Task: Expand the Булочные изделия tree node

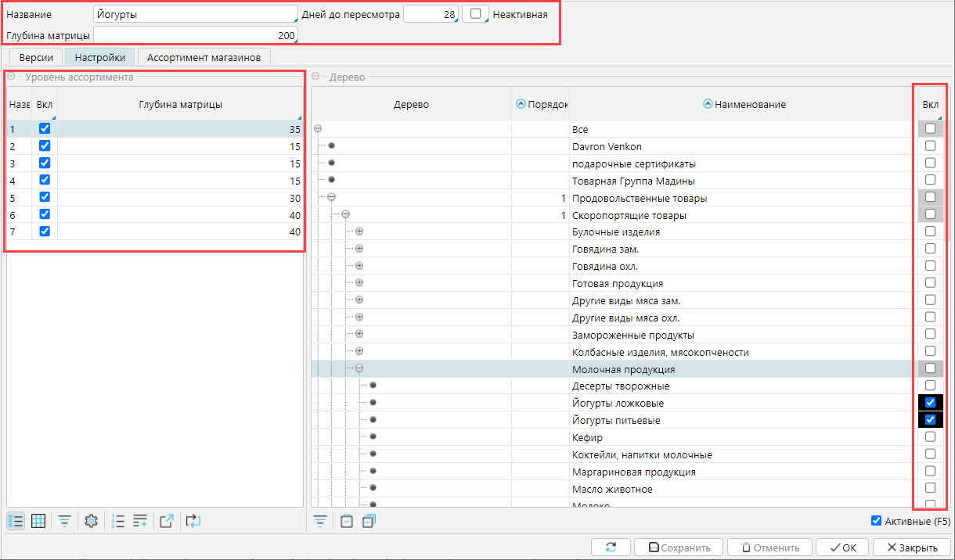Action: pyautogui.click(x=359, y=232)
